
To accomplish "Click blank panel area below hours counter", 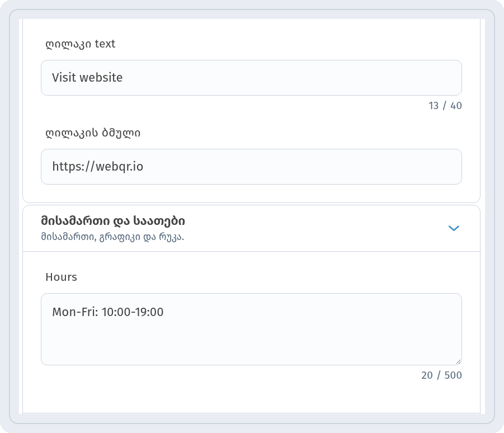I will pyautogui.click(x=251, y=397).
